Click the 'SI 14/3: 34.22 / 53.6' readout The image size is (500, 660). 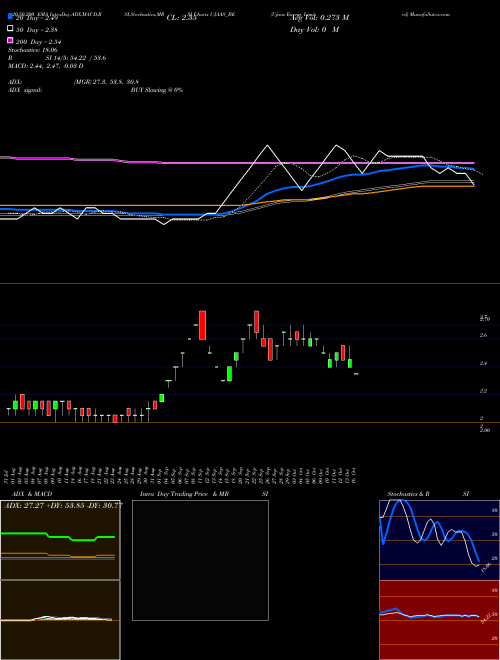(x=76, y=58)
